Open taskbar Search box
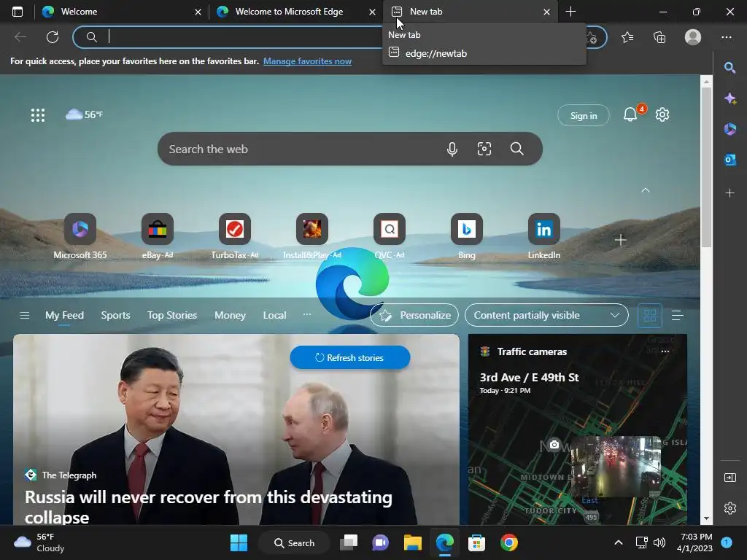 point(294,542)
